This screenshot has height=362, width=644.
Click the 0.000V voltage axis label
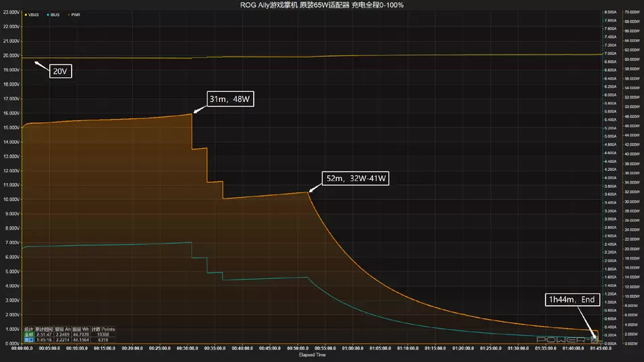point(12,343)
